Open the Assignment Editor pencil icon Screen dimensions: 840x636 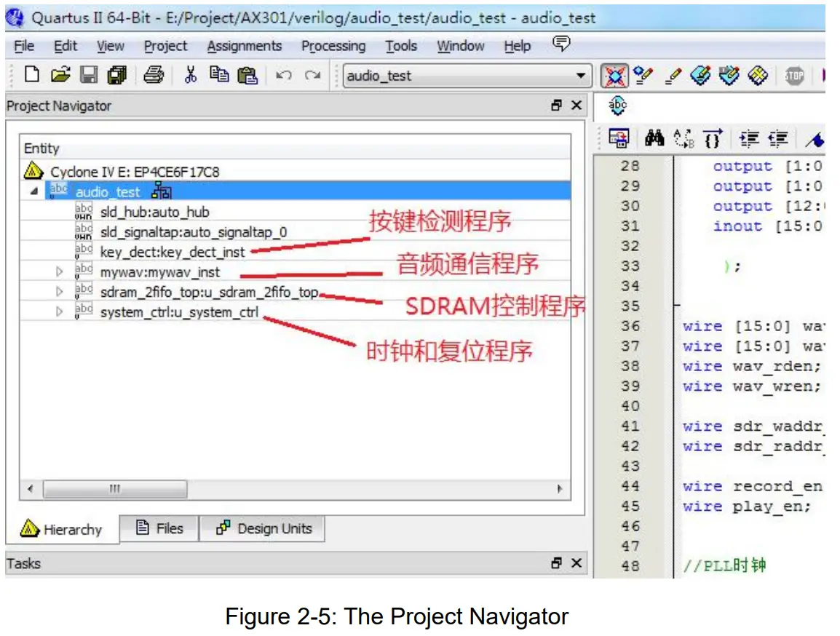click(673, 76)
